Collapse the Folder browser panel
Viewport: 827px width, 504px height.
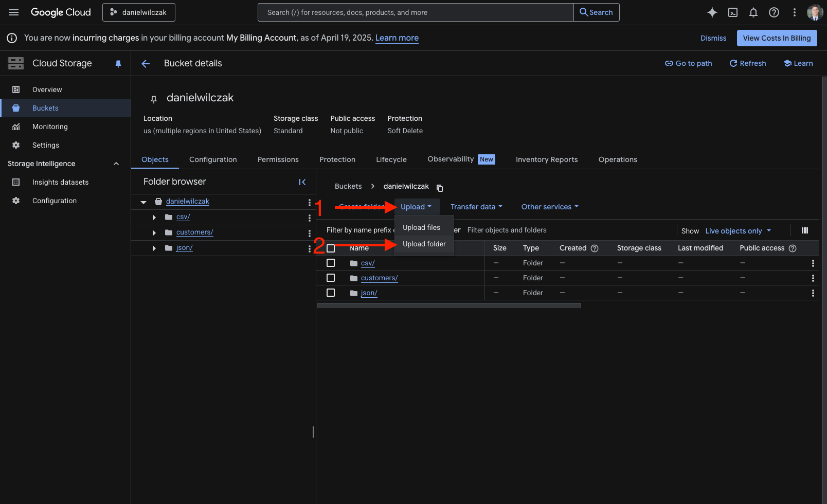[x=302, y=182]
